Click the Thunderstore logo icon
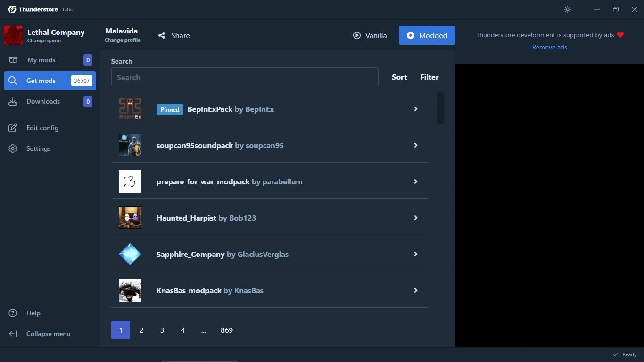 [12, 9]
